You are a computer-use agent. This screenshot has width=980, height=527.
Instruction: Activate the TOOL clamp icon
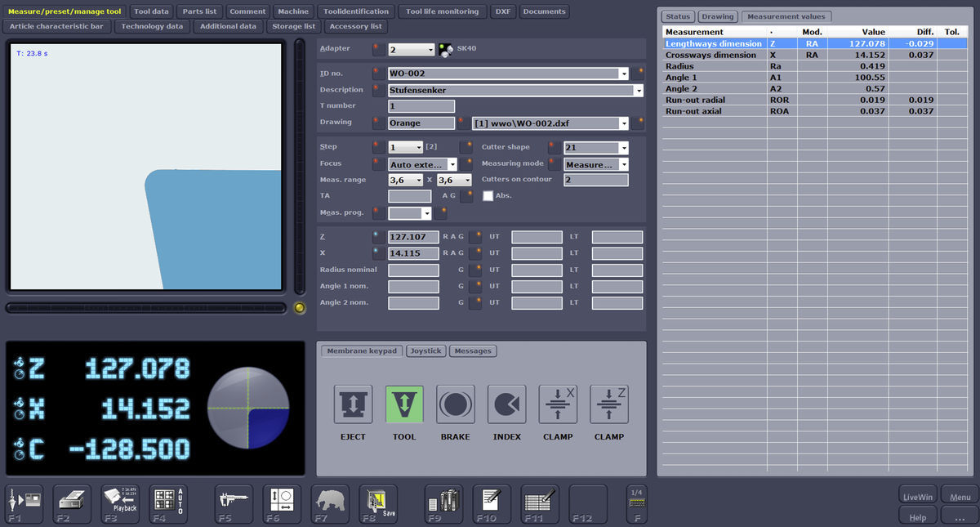click(404, 404)
